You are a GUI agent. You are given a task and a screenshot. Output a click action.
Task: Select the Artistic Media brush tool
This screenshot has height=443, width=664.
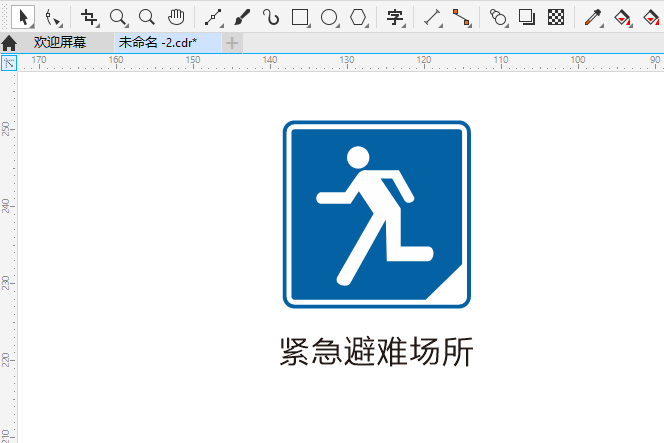(242, 17)
